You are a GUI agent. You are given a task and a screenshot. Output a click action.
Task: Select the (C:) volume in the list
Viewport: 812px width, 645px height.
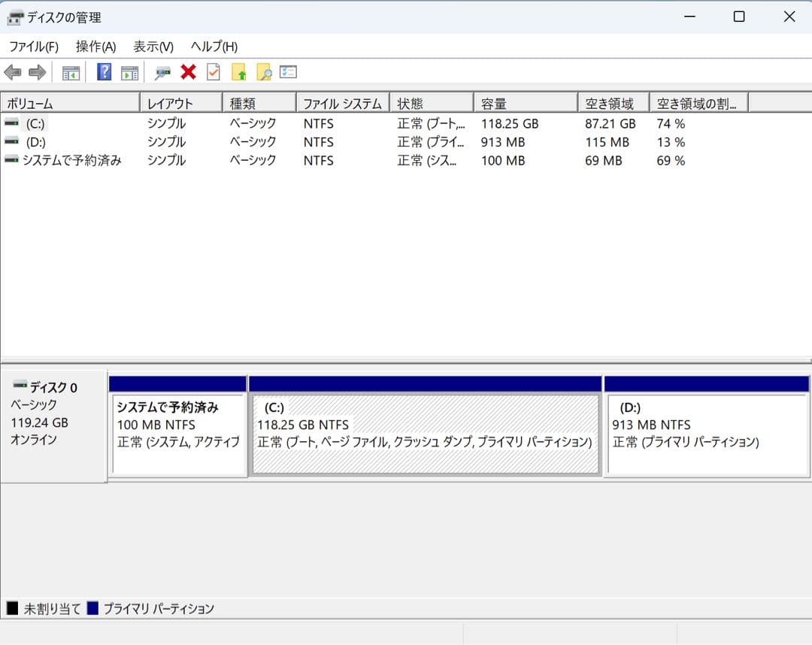click(x=36, y=124)
